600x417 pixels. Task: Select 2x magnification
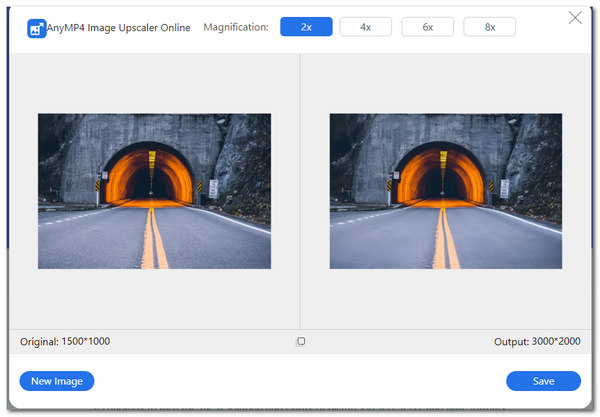(306, 27)
